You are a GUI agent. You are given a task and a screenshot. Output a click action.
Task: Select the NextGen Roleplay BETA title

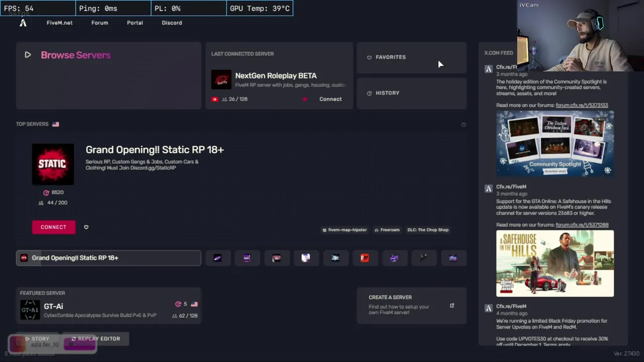point(276,75)
